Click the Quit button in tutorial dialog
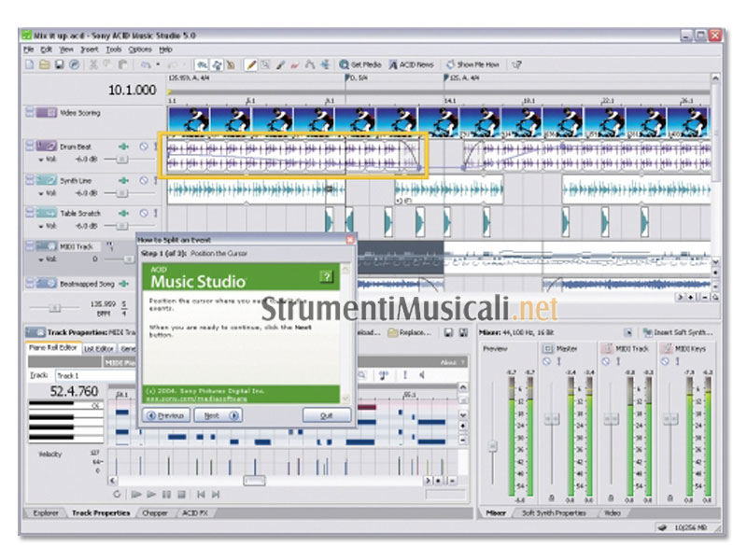Image resolution: width=747 pixels, height=560 pixels. (326, 415)
